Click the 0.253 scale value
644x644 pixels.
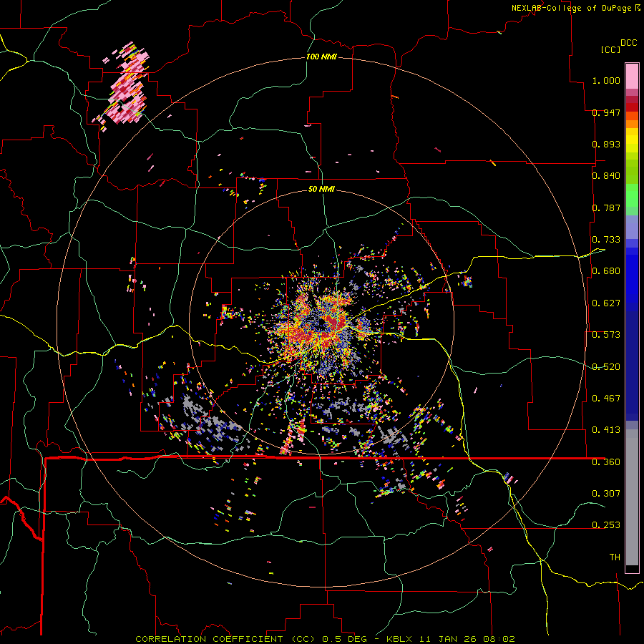pyautogui.click(x=606, y=525)
